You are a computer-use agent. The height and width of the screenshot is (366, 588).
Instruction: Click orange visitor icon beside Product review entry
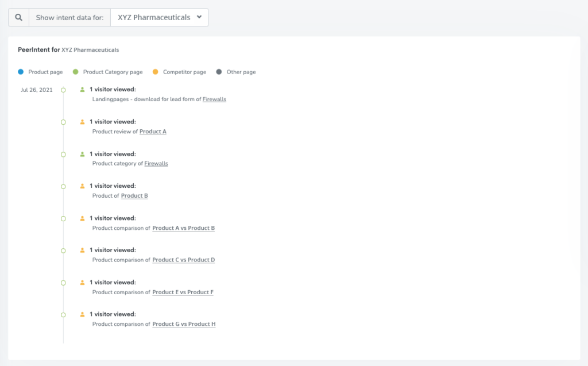pos(83,122)
